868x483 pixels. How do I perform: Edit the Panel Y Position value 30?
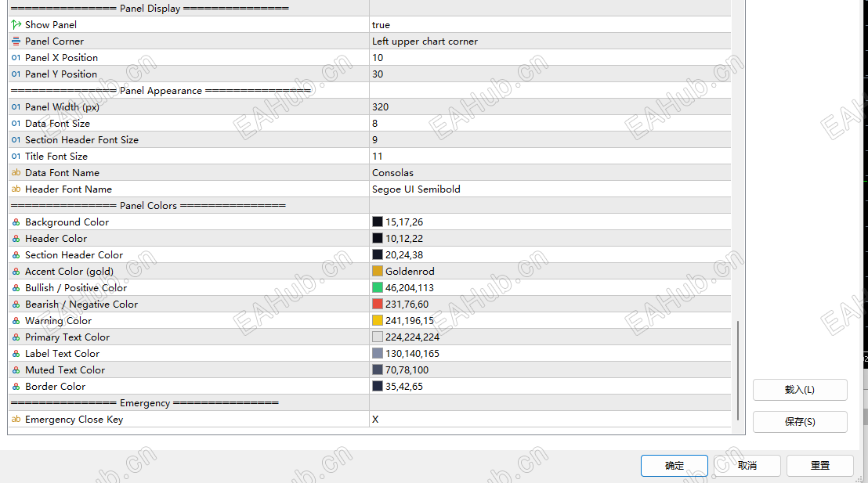(550, 74)
